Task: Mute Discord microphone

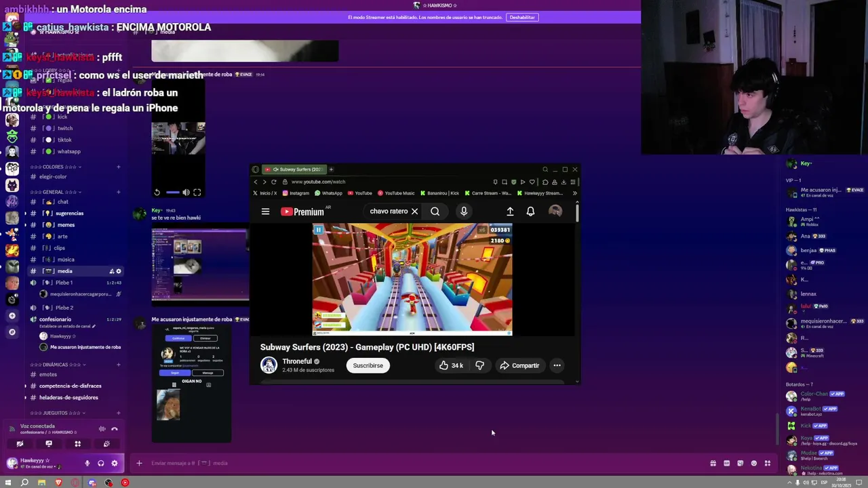Action: (x=87, y=463)
